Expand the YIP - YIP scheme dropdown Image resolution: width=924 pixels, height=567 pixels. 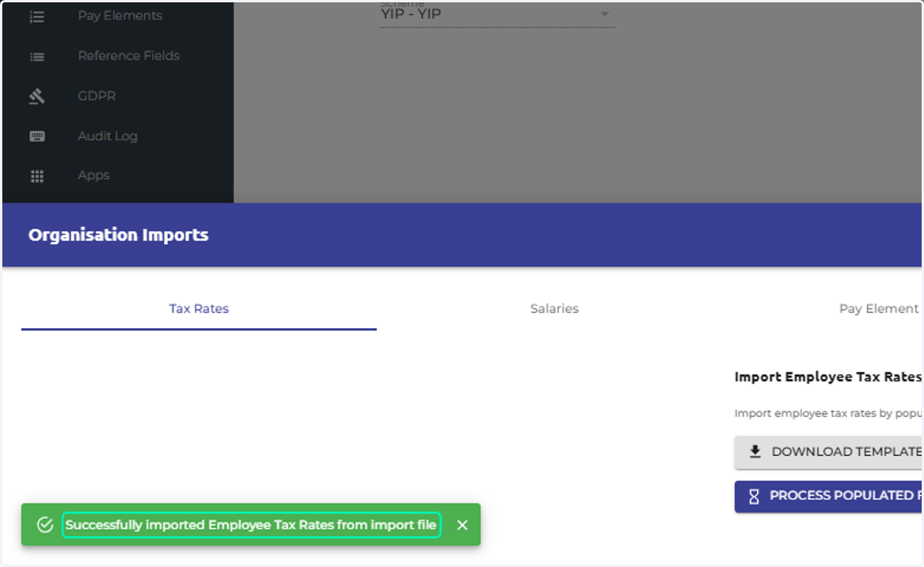[x=497, y=14]
